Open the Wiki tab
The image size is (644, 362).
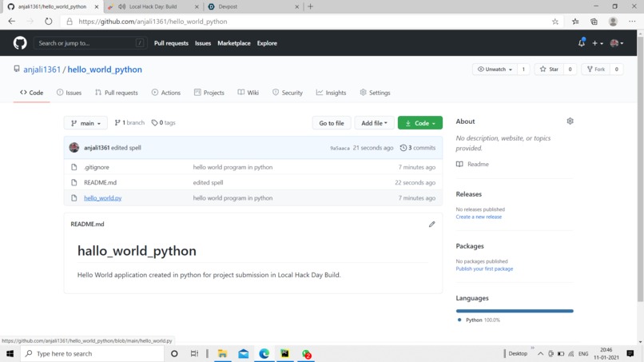248,93
